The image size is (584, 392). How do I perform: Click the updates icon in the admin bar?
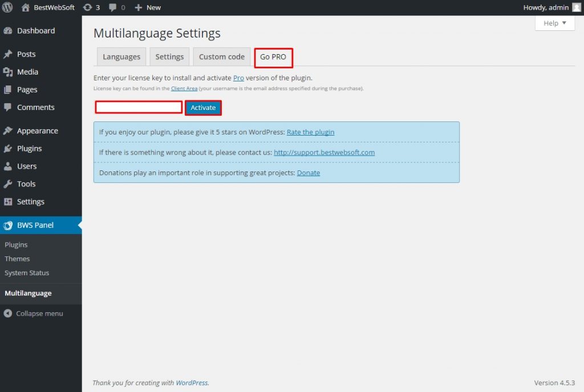click(x=87, y=7)
